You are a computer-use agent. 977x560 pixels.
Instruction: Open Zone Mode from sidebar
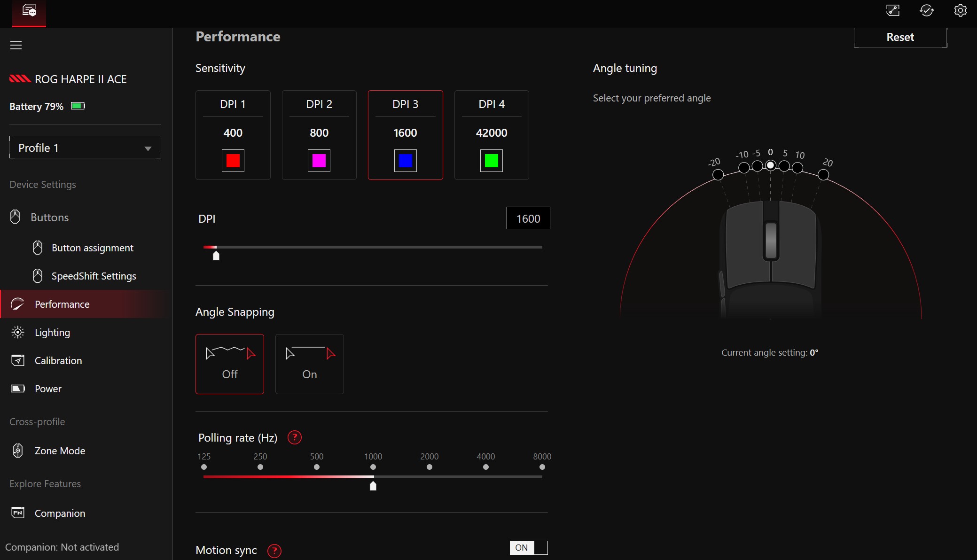[60, 451]
